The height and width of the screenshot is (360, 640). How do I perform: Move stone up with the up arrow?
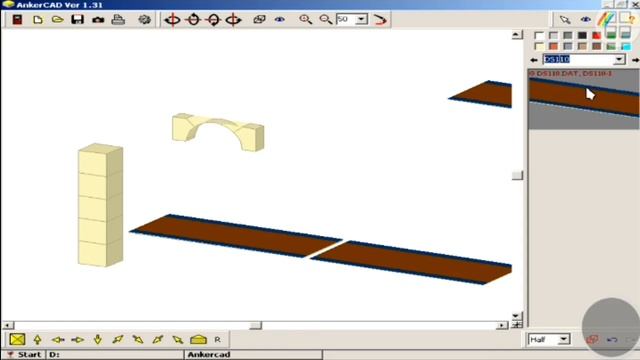pos(38,339)
